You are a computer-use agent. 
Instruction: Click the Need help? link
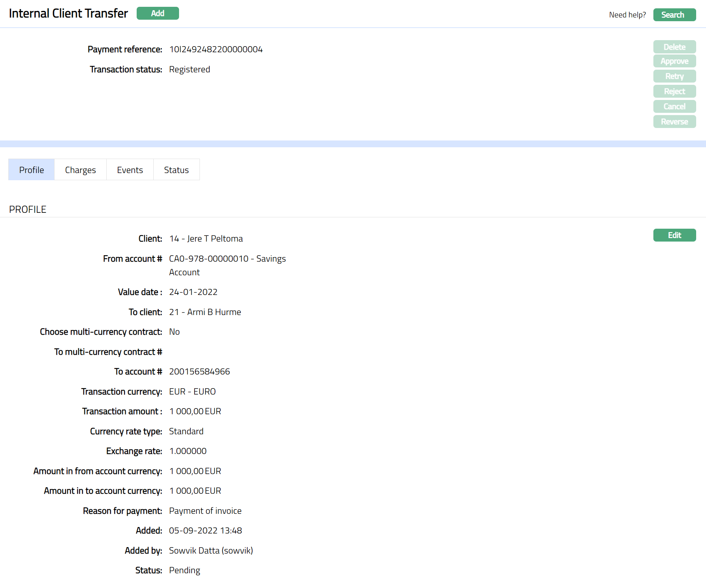coord(627,15)
